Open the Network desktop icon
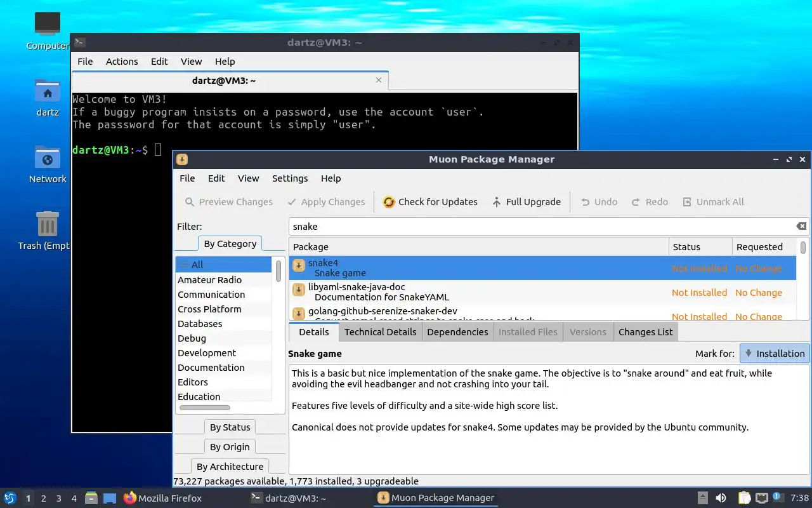 coord(48,164)
